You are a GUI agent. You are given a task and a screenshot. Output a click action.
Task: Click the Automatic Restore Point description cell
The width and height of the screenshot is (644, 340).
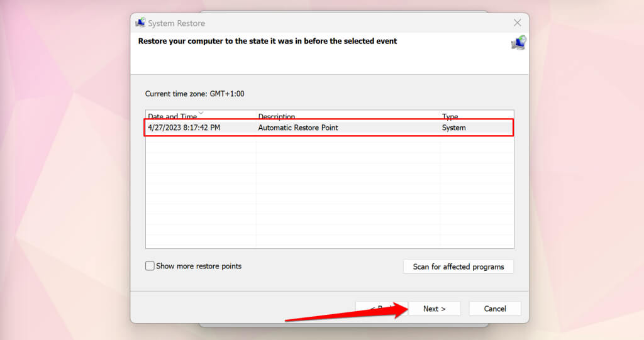(298, 128)
